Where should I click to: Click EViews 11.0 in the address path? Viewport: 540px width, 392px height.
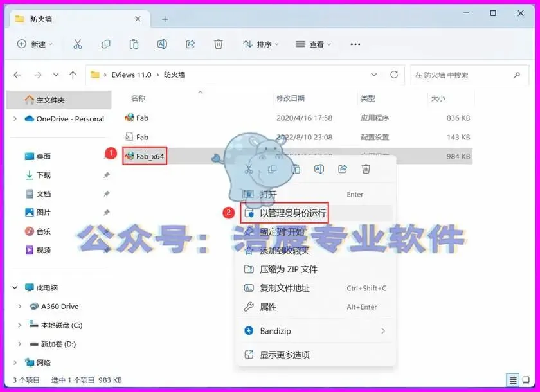click(x=131, y=75)
